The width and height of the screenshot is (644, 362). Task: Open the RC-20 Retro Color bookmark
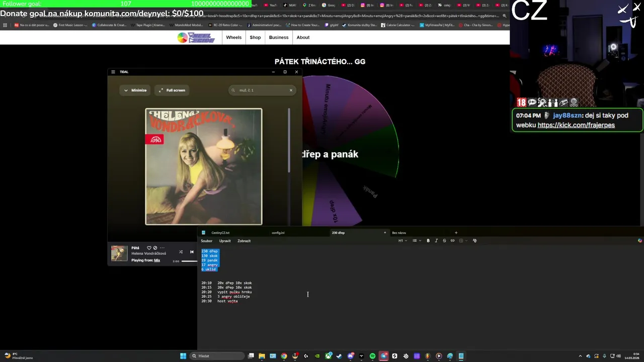tap(225, 25)
